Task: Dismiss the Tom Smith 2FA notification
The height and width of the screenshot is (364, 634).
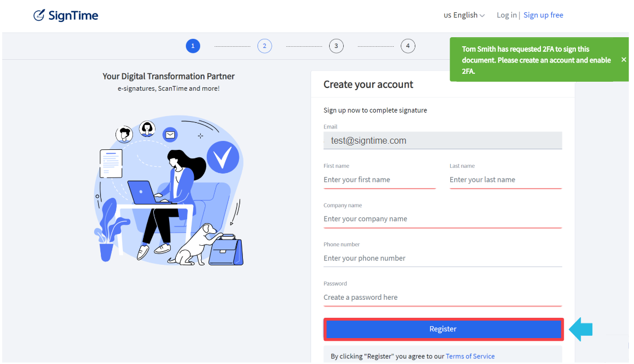Action: 623,59
